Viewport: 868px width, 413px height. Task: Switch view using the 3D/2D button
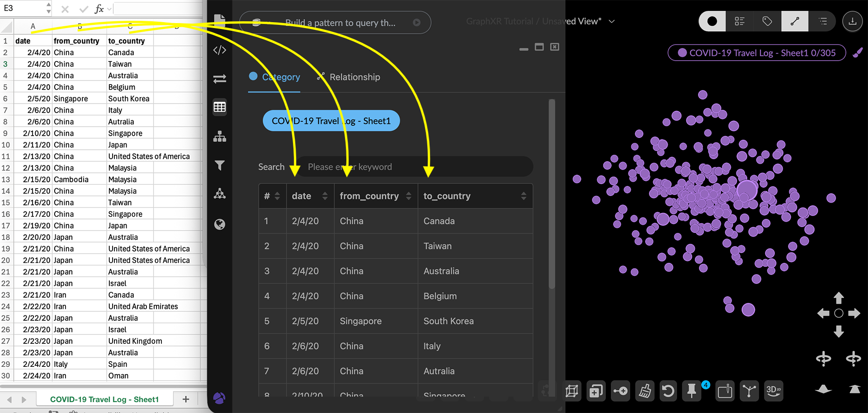773,391
